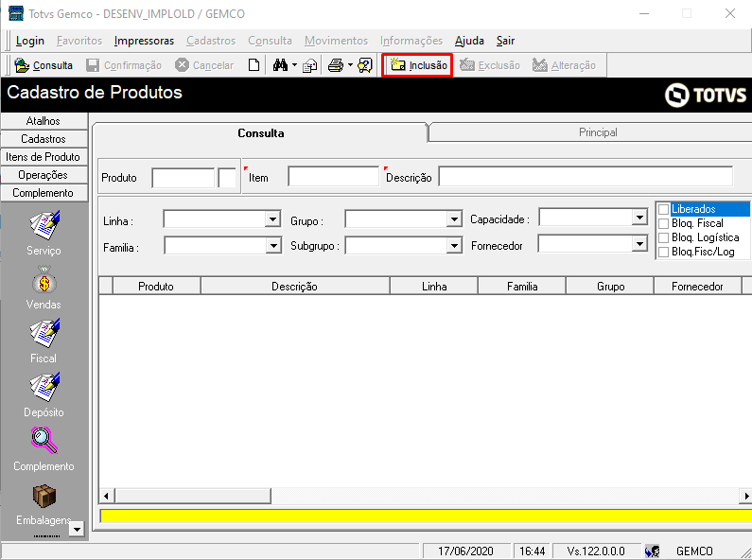Open the Linha dropdown

[x=272, y=219]
